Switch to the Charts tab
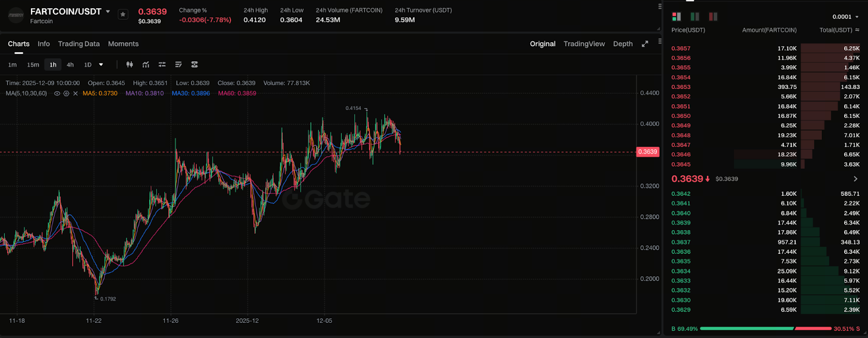868x338 pixels. pyautogui.click(x=18, y=44)
